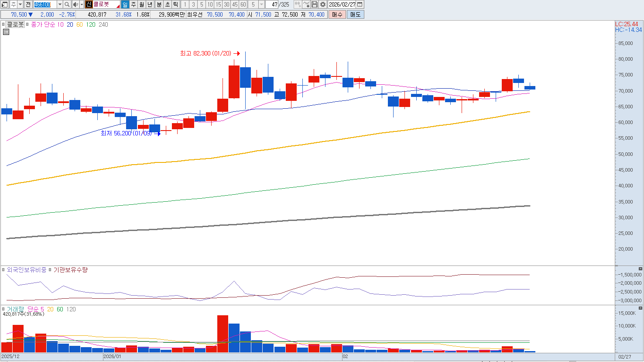This screenshot has height=362, width=644.
Task: Toggle the 외국인보유비중 indicator marker
Action: tap(3, 270)
